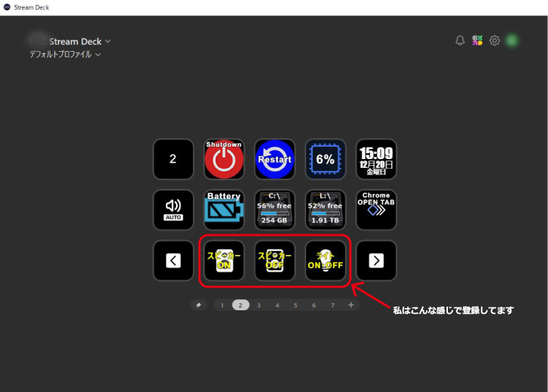548x392 pixels.
Task: Select the C:\ drive free space key
Action: (x=275, y=210)
